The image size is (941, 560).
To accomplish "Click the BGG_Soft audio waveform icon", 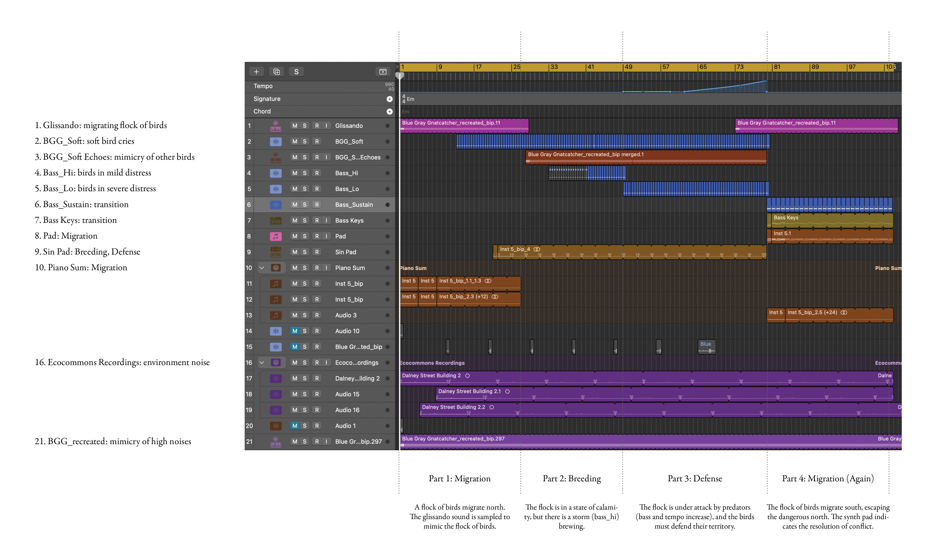I will tap(275, 142).
